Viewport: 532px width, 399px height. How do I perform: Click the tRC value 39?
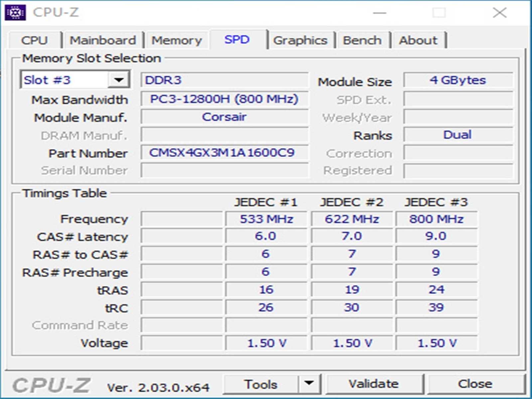(437, 307)
